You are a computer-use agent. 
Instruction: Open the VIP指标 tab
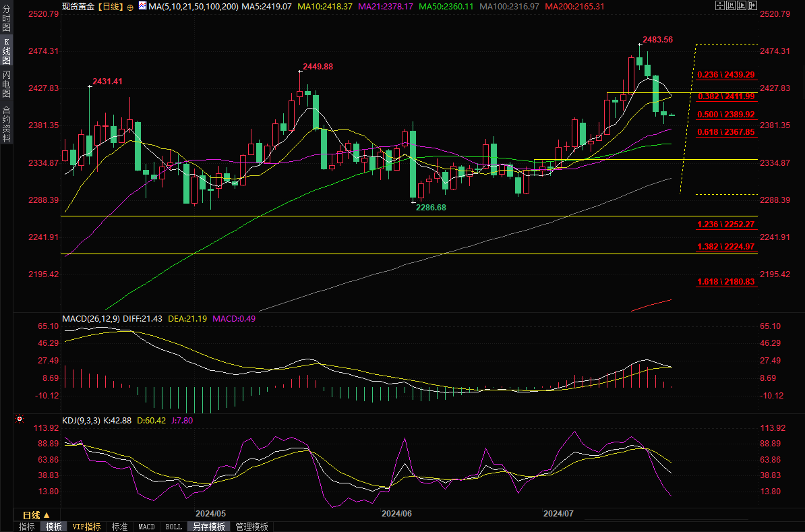pyautogui.click(x=86, y=527)
